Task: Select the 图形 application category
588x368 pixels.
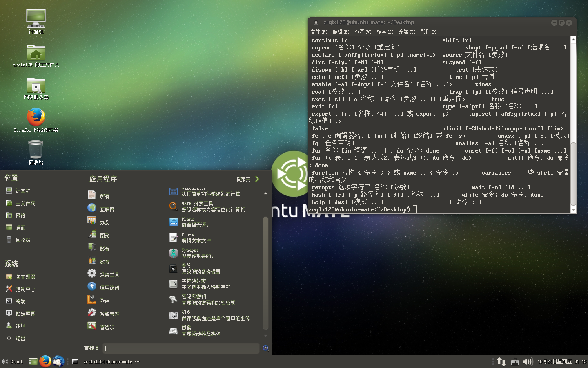Action: 99,235
